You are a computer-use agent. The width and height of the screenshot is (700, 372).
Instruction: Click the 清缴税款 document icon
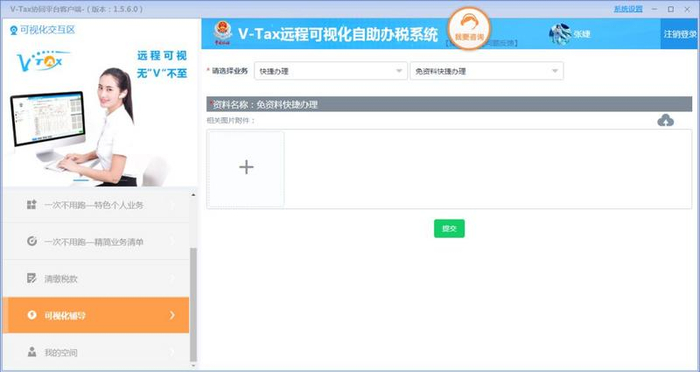[x=32, y=278]
